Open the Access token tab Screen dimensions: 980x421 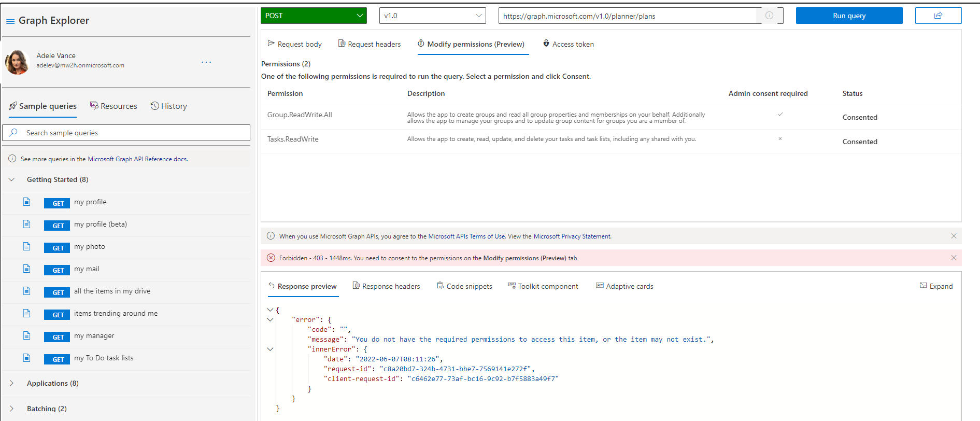pos(568,44)
